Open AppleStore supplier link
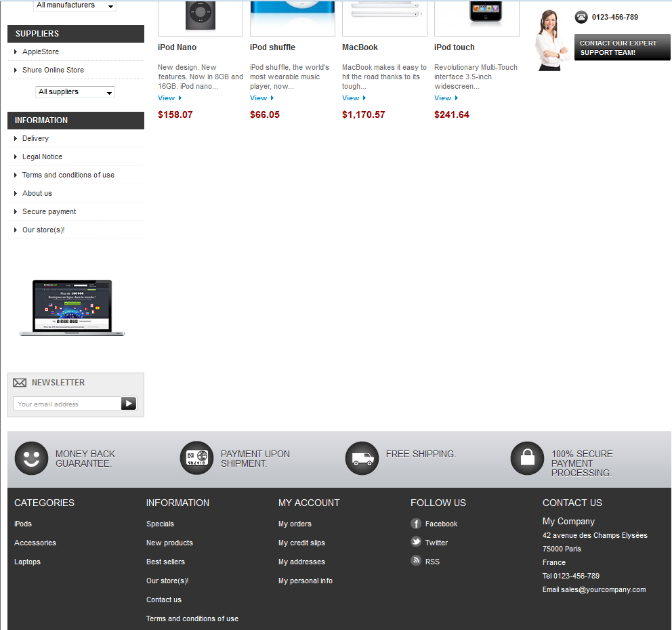Screen dimensions: 672x630 [41, 51]
